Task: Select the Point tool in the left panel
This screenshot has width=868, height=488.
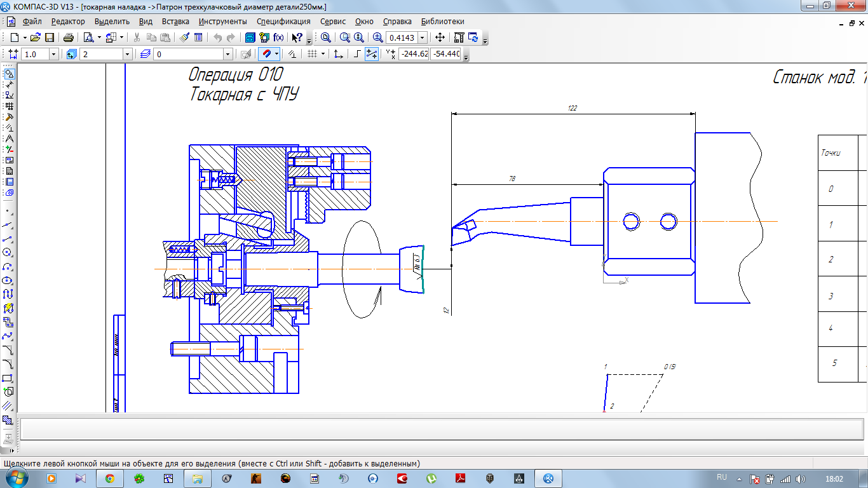Action: pos(8,210)
